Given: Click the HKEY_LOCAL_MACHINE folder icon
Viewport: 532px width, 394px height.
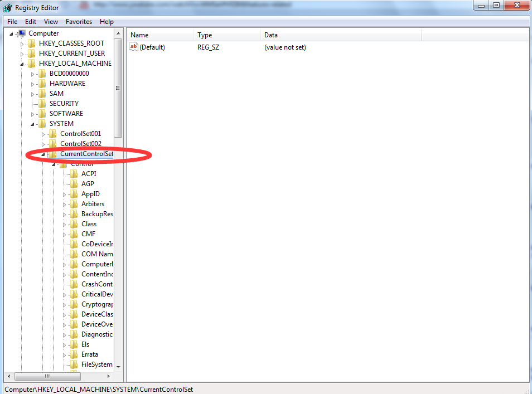Looking at the screenshot, I should tap(32, 64).
